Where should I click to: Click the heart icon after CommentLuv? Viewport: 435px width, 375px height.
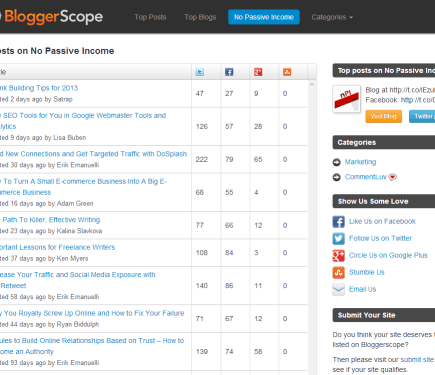pos(393,177)
